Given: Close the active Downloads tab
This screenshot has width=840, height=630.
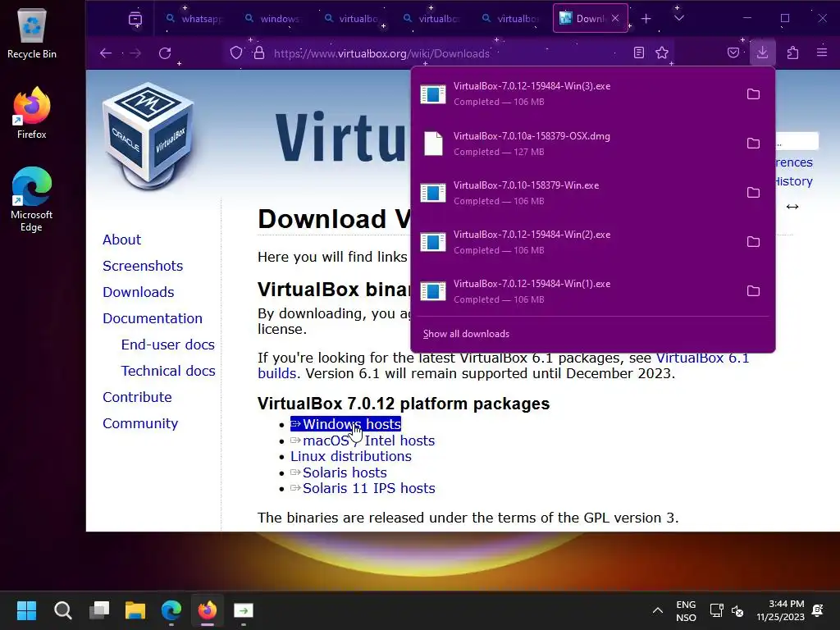Looking at the screenshot, I should pos(615,18).
